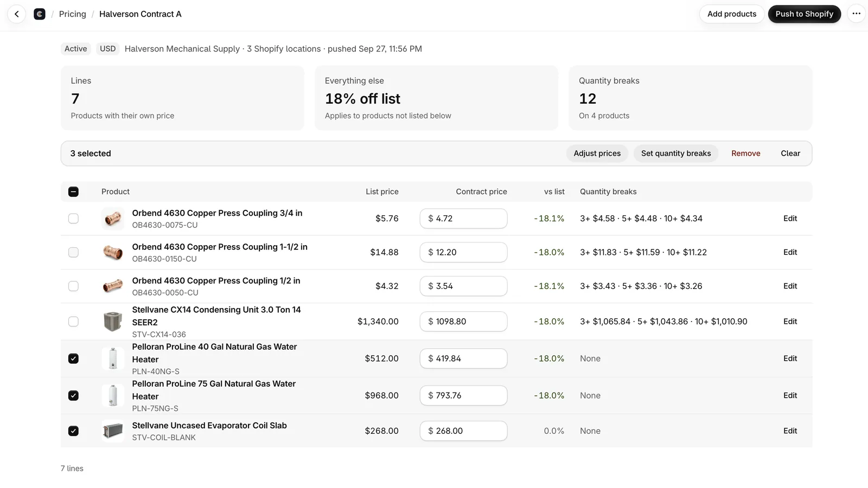Focus the $419.84 contract price field

(x=464, y=358)
